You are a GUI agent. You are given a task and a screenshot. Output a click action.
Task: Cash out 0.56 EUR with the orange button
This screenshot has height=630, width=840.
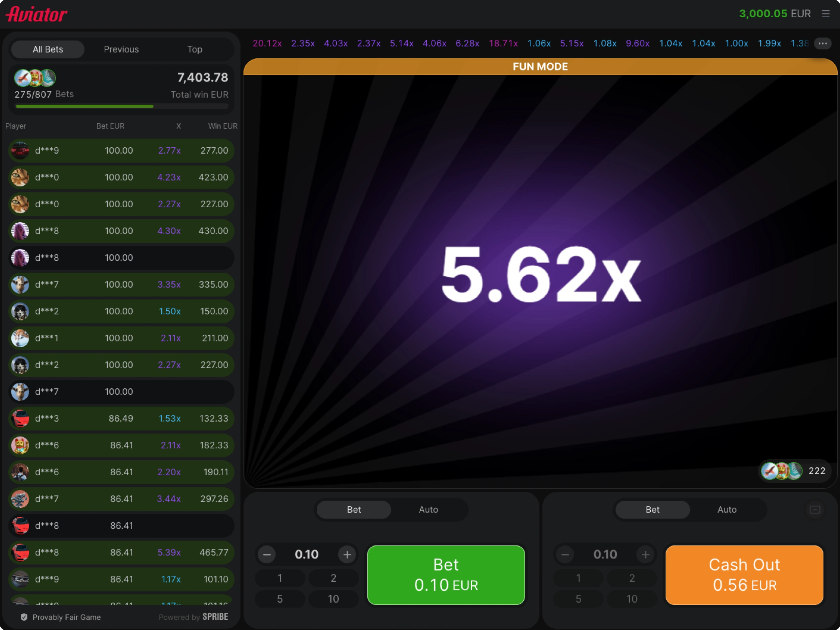(x=744, y=575)
